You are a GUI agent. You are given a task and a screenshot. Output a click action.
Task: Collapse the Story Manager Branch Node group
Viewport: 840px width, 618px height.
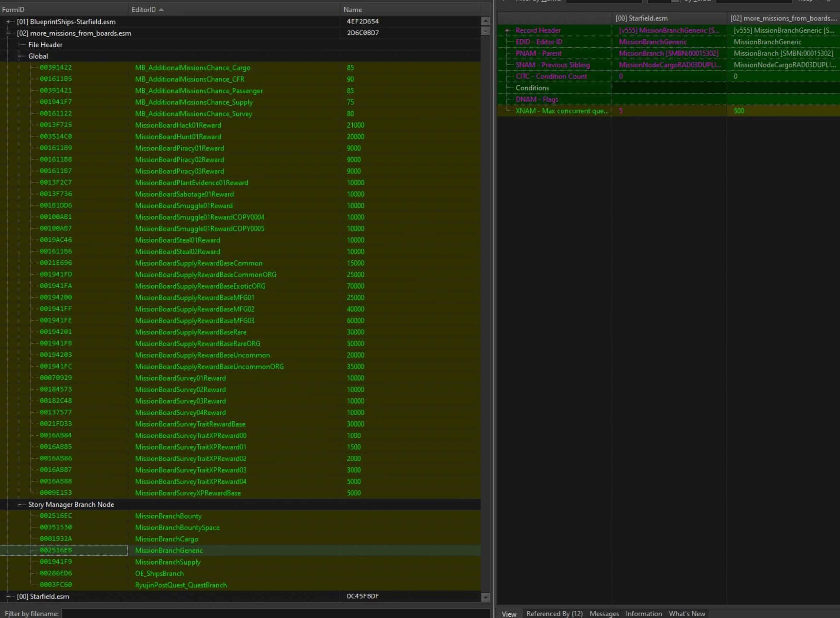click(x=20, y=504)
